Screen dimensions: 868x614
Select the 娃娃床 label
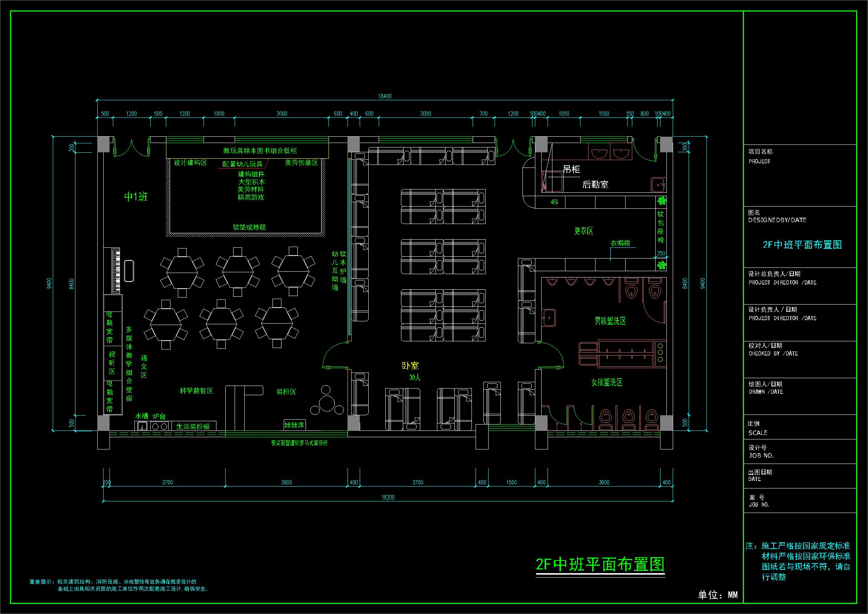click(294, 425)
